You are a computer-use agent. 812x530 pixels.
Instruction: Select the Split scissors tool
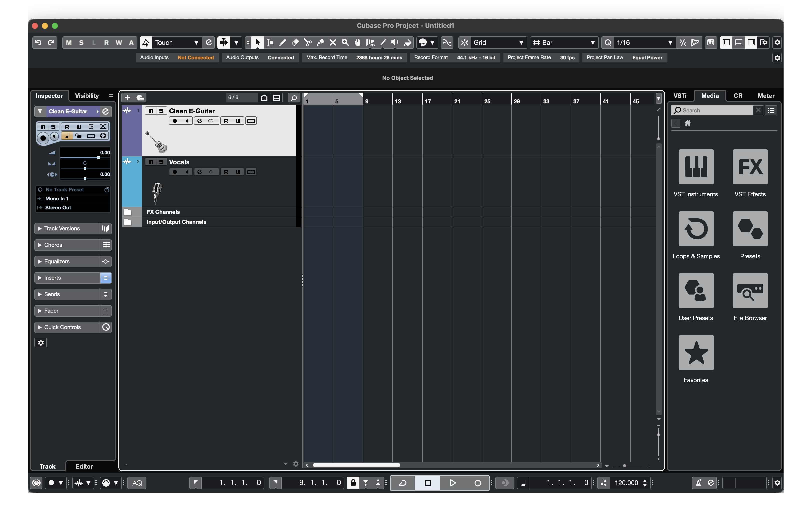click(308, 43)
